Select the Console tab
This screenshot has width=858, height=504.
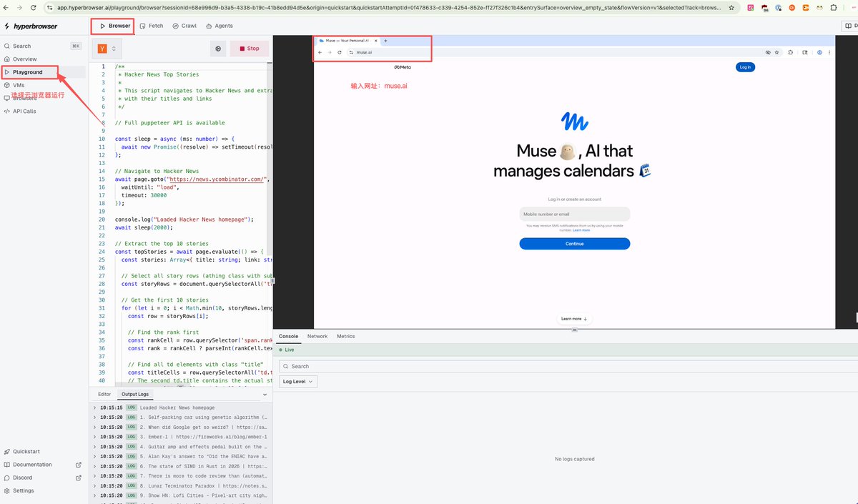(x=289, y=336)
